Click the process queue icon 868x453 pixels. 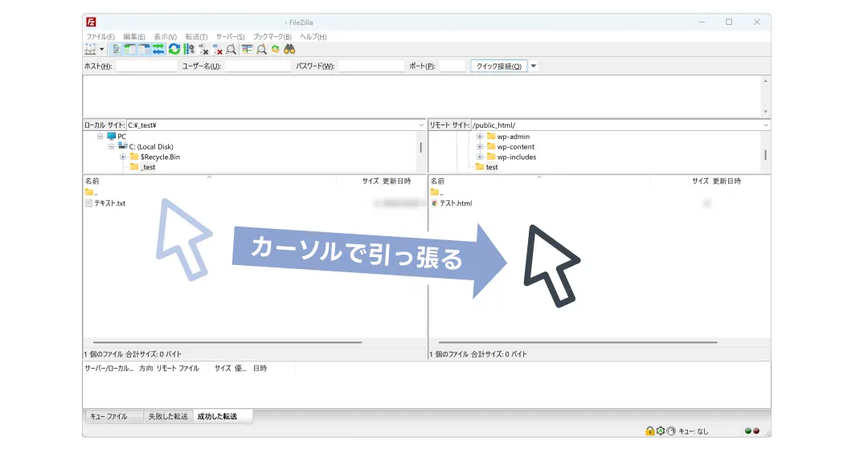click(189, 49)
